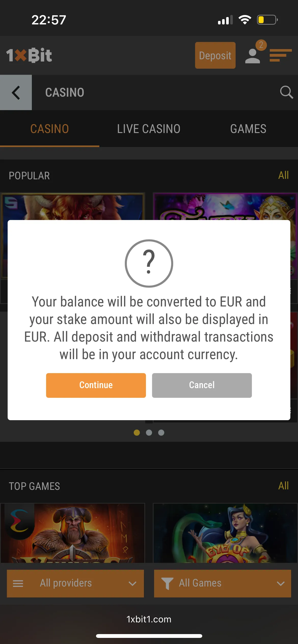Image resolution: width=298 pixels, height=644 pixels.
Task: Tap the back arrow beside CASINO
Action: pos(16,93)
